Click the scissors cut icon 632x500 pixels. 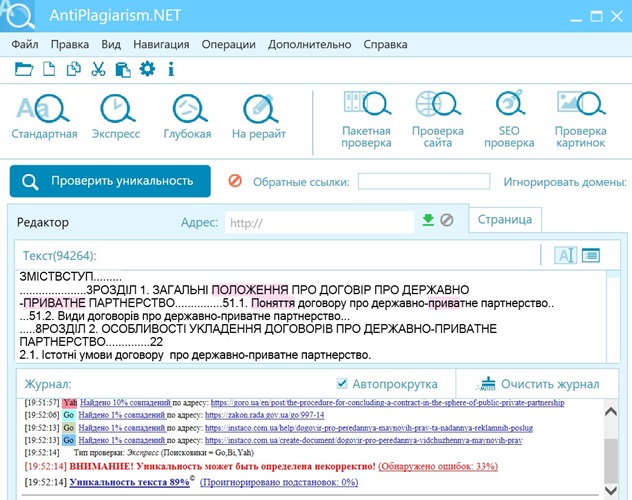[98, 69]
